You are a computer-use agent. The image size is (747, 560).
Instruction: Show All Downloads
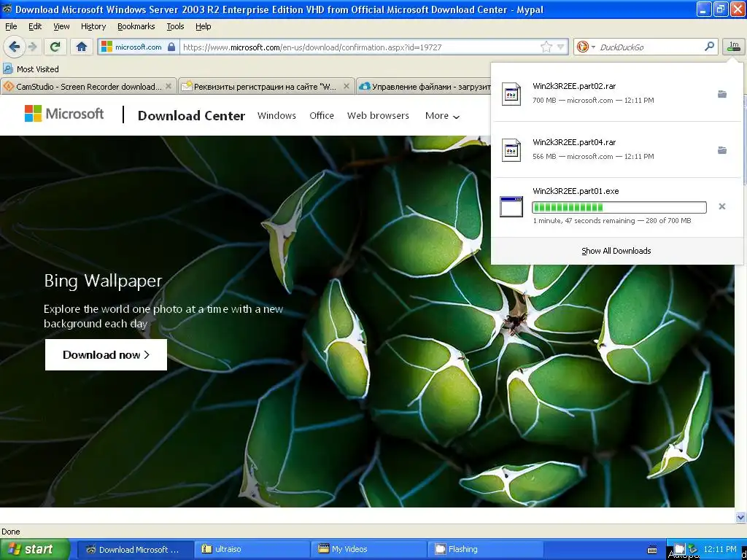pos(616,251)
